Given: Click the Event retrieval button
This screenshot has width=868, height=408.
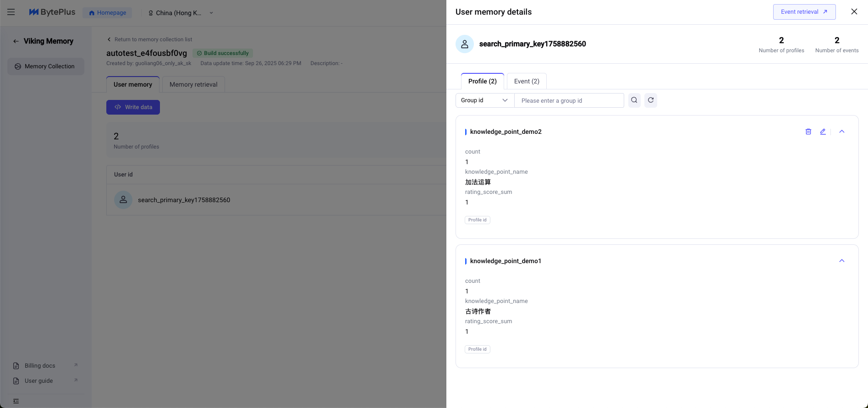Looking at the screenshot, I should [804, 12].
